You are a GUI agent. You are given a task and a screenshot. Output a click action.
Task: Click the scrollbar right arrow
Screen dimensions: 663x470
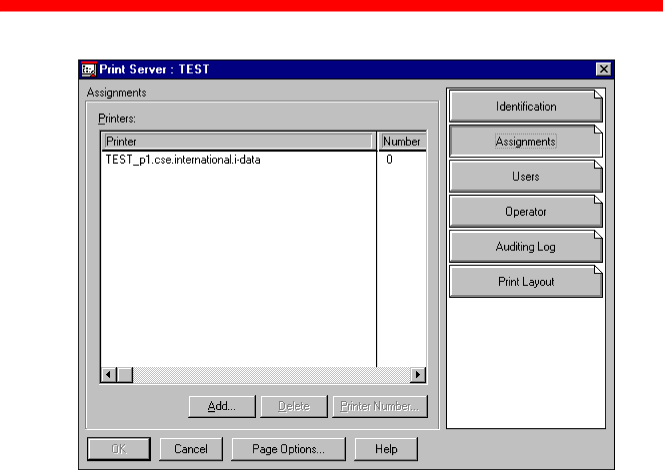click(418, 374)
